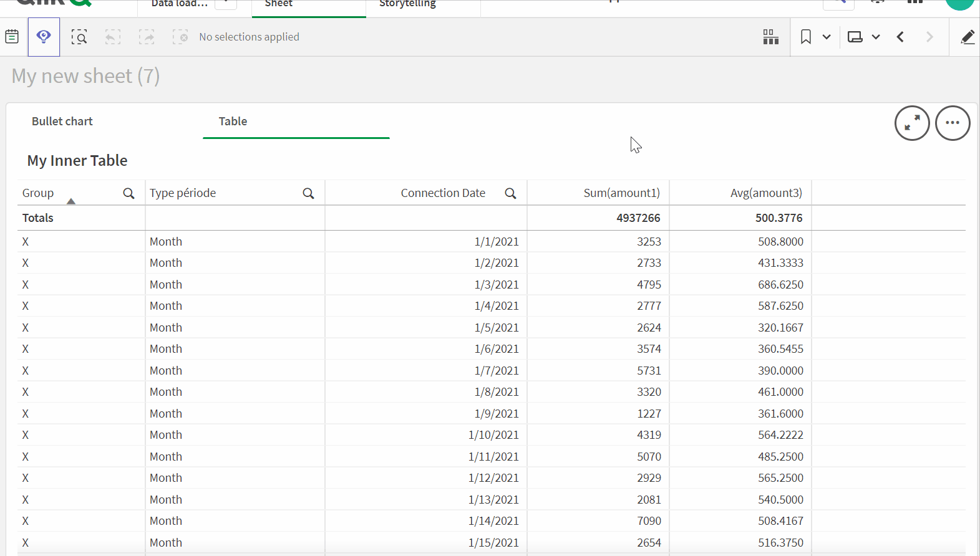Screen dimensions: 980x556
Task: Search in the Type période column
Action: 308,193
